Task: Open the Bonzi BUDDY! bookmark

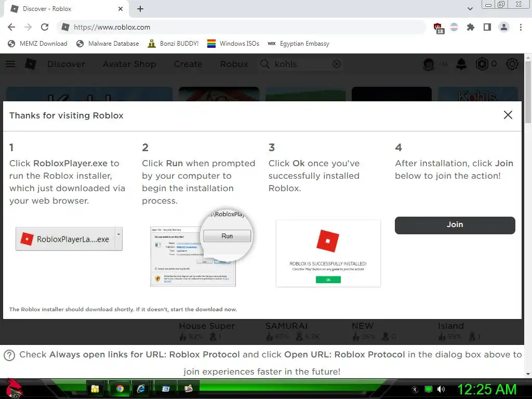Action: (x=173, y=44)
